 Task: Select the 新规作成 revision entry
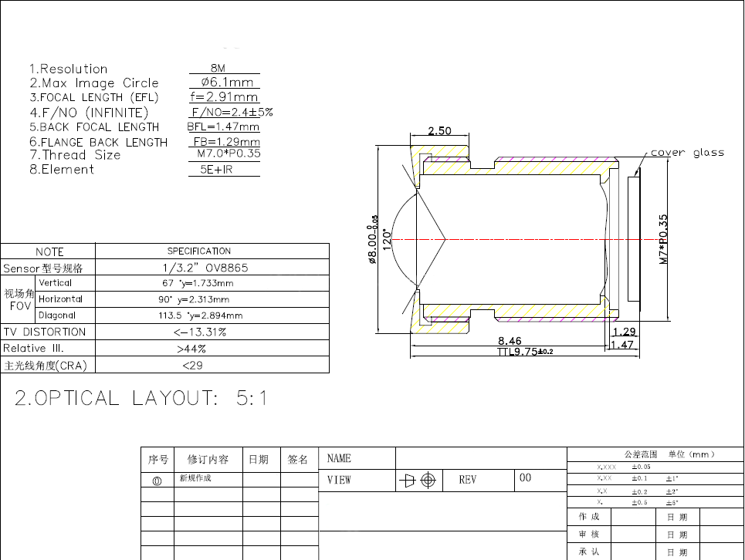195,478
